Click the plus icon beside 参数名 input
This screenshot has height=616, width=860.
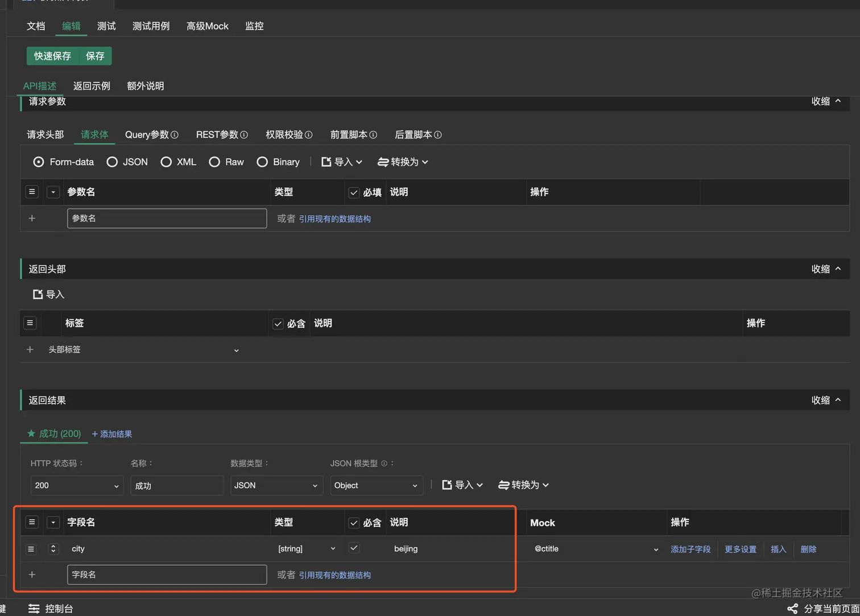(32, 218)
